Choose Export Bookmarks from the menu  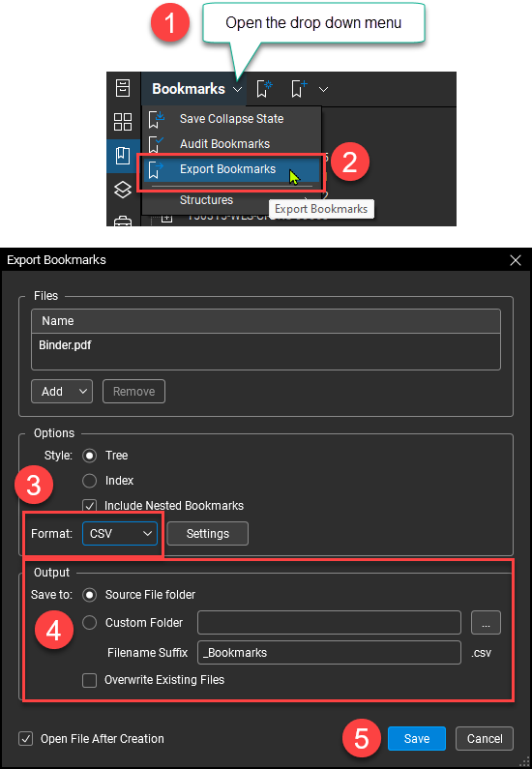tap(230, 169)
